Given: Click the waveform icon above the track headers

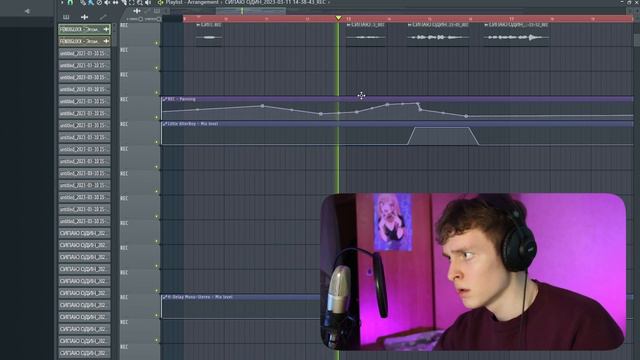Looking at the screenshot, I should click(x=137, y=11).
